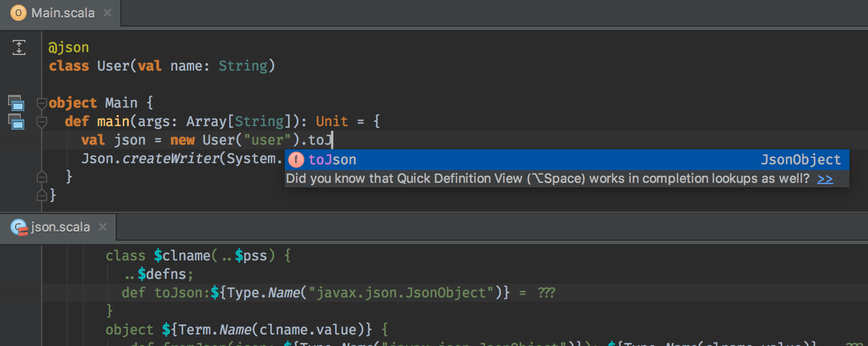This screenshot has width=868, height=346.
Task: Click the "$pss" parameter splice
Action: pos(251,256)
